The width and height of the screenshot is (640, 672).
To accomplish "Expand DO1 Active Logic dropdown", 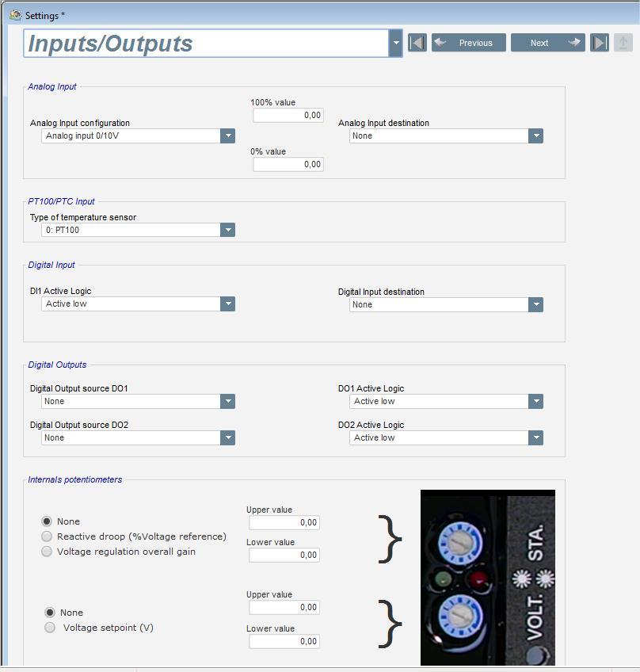I will (536, 401).
